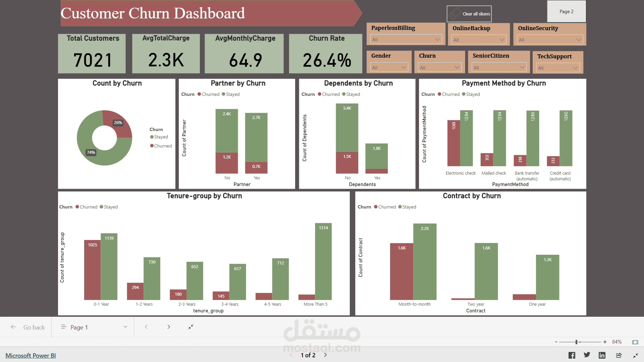Toggle the Stayed legend in Tenure-group chart
Image resolution: width=644 pixels, height=362 pixels.
(x=109, y=207)
